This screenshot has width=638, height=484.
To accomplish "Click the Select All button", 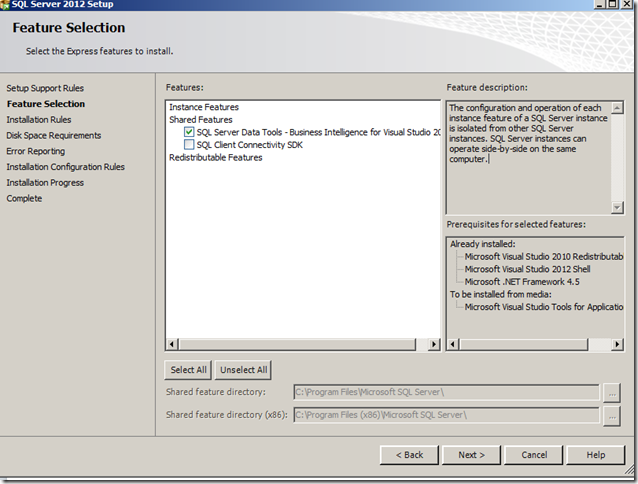I will (188, 370).
